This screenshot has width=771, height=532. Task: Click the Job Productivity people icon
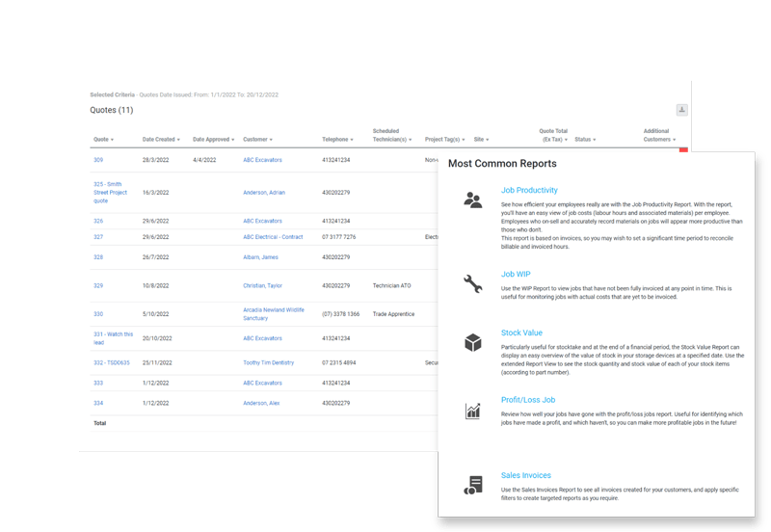click(x=472, y=199)
